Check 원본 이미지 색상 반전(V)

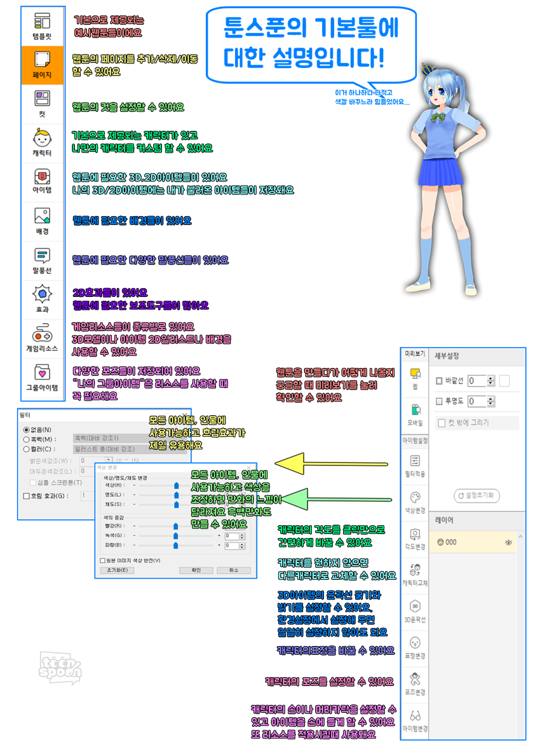pyautogui.click(x=103, y=560)
